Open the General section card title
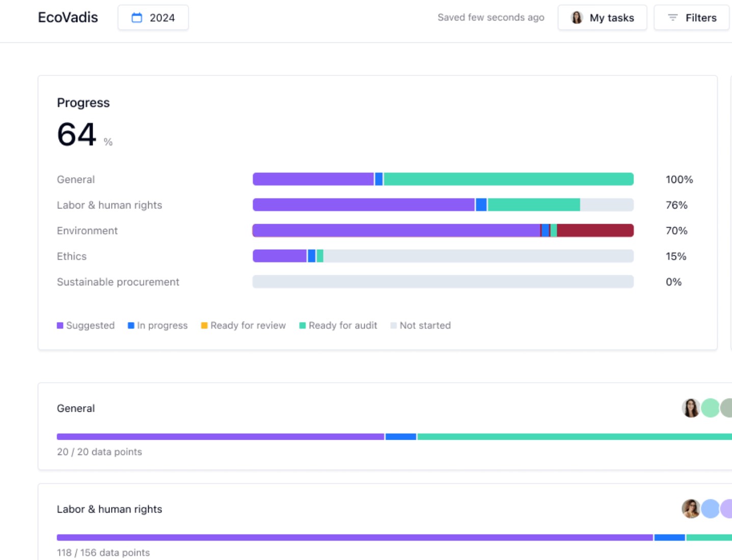Viewport: 732px width, 560px height. [76, 409]
